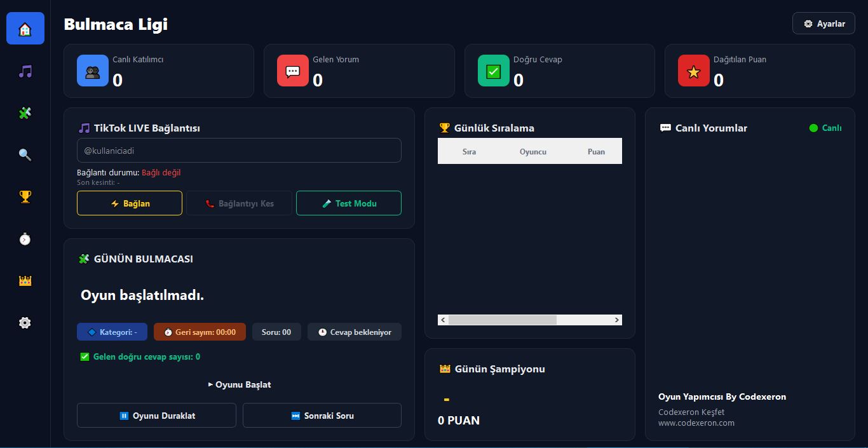This screenshot has height=448, width=868.
Task: Click the Doğru Cevap checkmark icon
Action: coord(494,71)
